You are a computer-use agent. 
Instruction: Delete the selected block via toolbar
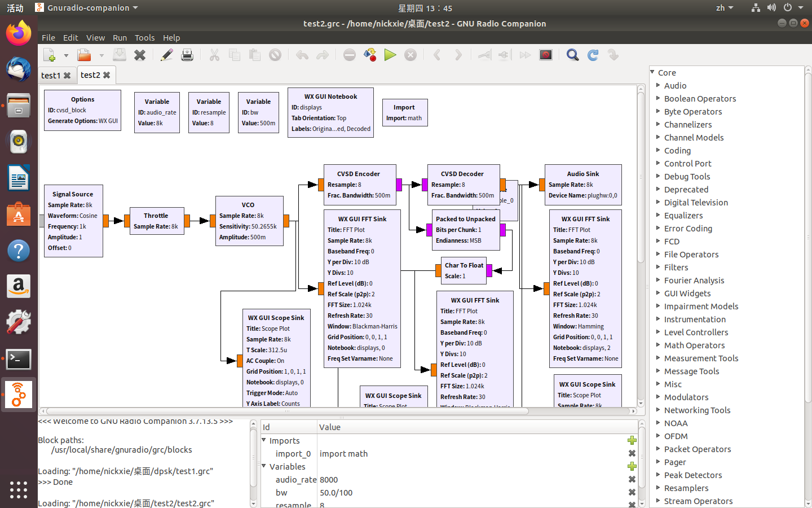point(275,55)
